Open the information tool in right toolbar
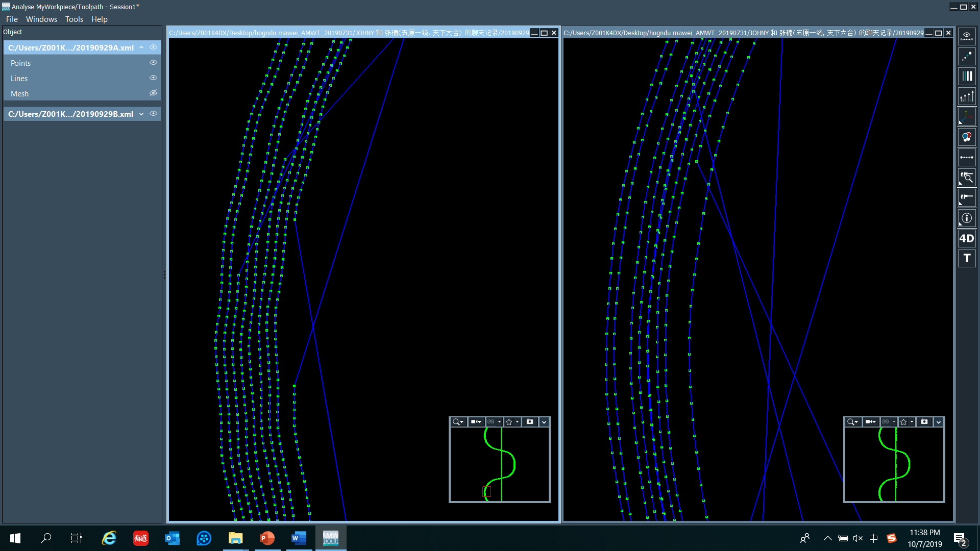 pos(966,218)
